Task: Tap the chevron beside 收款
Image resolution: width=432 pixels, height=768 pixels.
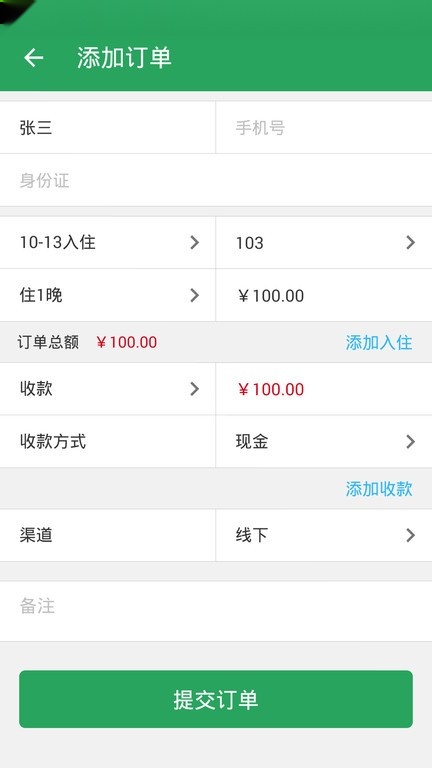Action: pyautogui.click(x=194, y=389)
